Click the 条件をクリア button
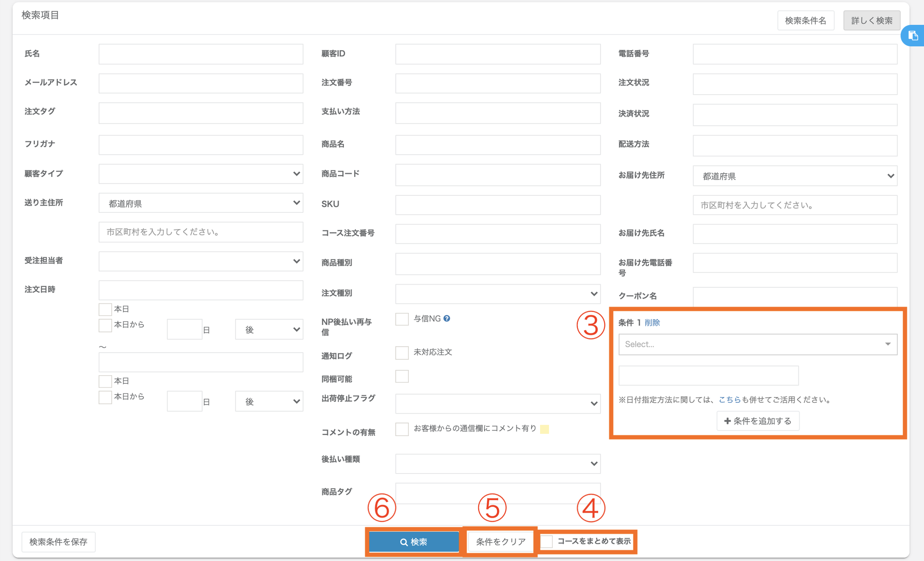The width and height of the screenshot is (924, 561). pyautogui.click(x=501, y=542)
